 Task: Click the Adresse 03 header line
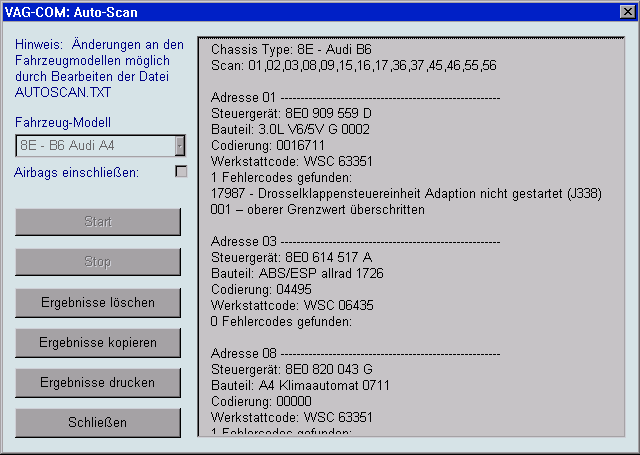pyautogui.click(x=355, y=242)
